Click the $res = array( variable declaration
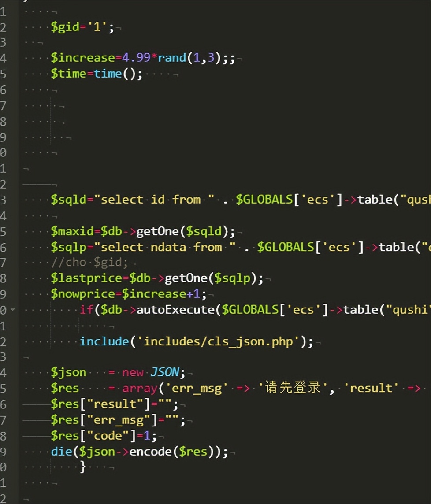 click(108, 388)
